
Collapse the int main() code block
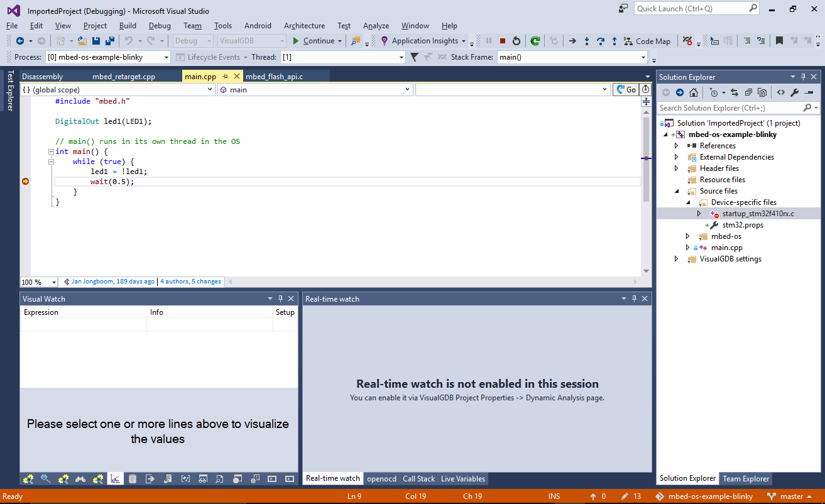tap(51, 152)
